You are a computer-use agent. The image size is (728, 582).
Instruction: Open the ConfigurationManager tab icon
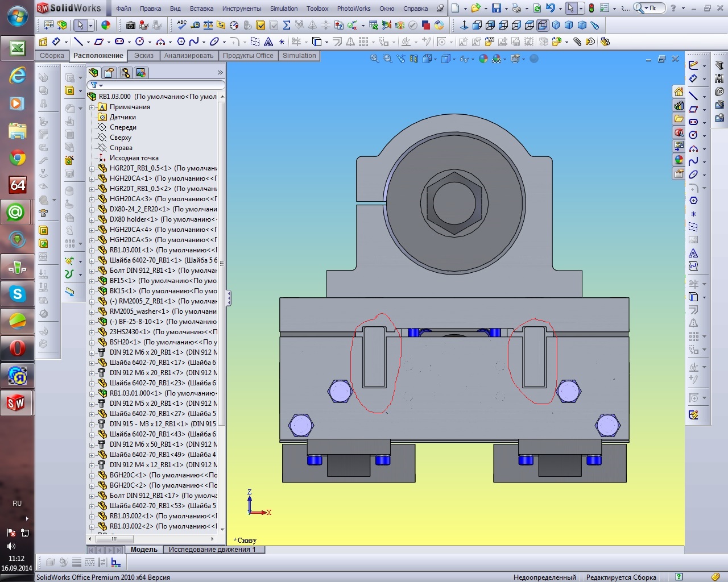(x=125, y=73)
